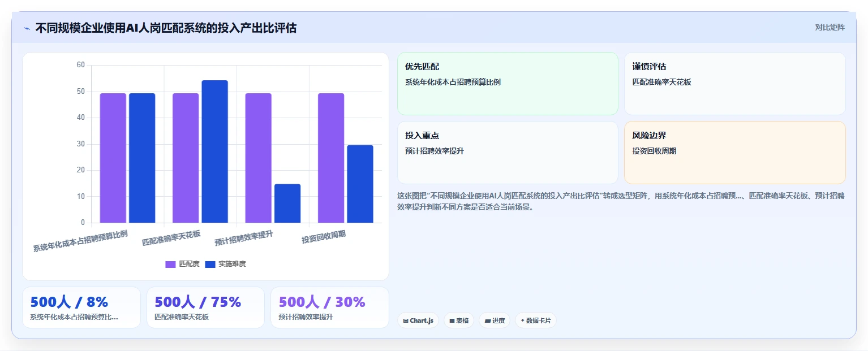Toggle the blue 实施难度 legend swatch
Viewport: 868px width, 351px height.
[210, 264]
